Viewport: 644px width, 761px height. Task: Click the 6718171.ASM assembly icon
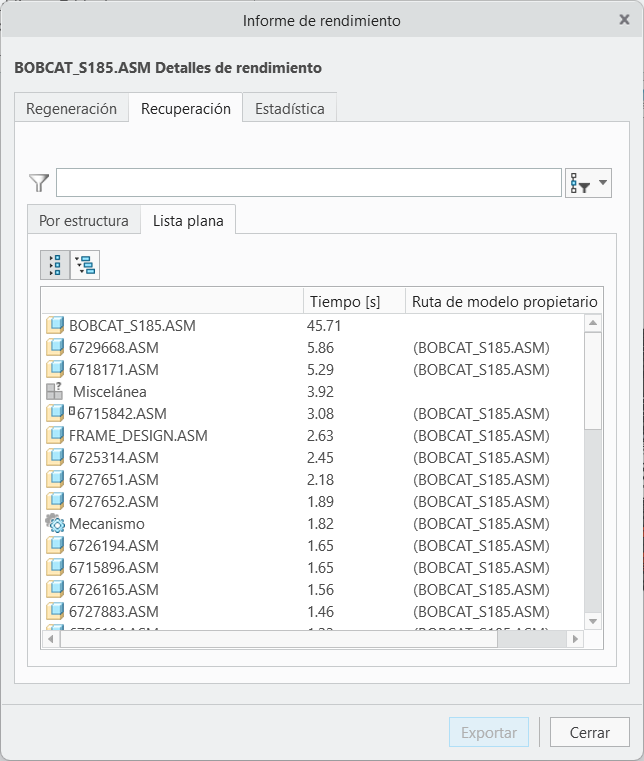click(x=55, y=369)
